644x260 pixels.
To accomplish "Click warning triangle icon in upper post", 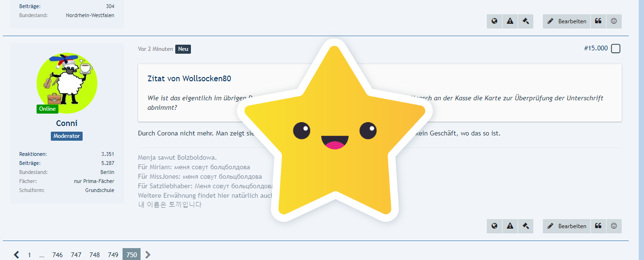I will click(510, 21).
